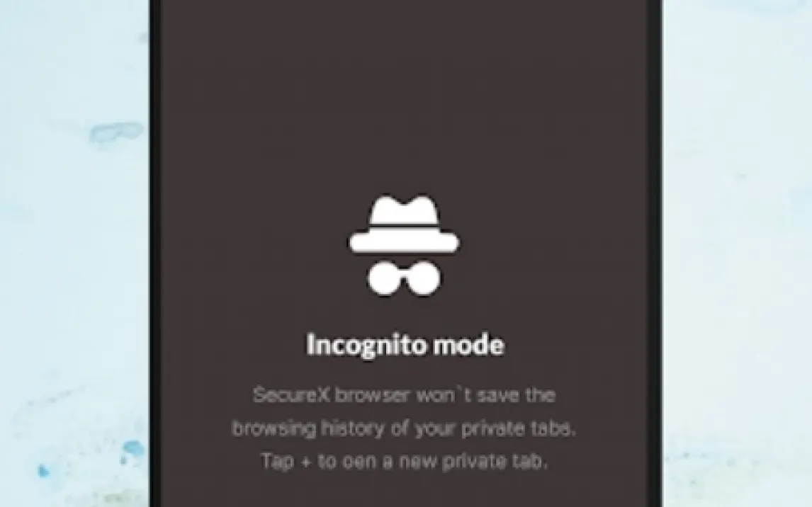
Task: Tap the white hat of the incognito logo
Action: pos(404,224)
